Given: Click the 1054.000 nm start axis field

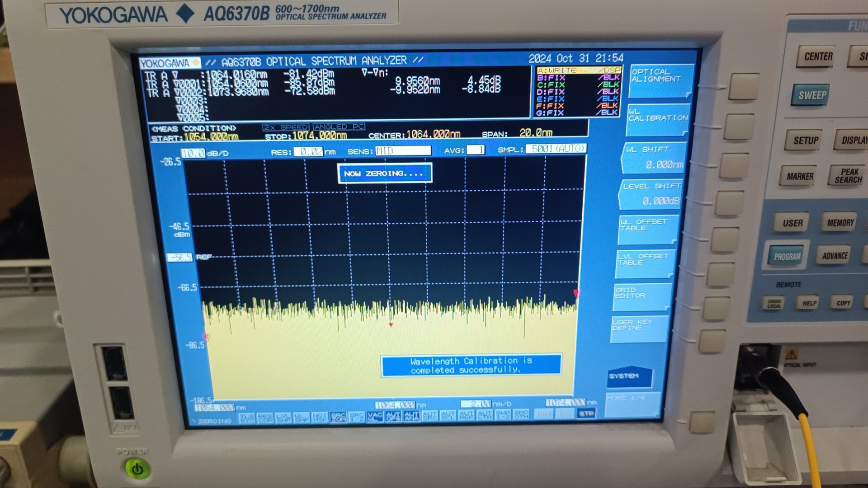Looking at the screenshot, I should (x=215, y=408).
